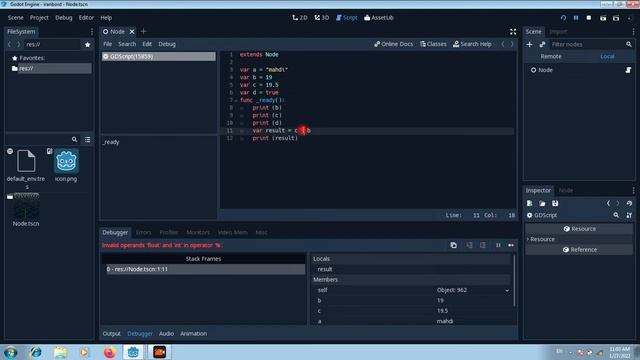Open the Classes browser
Screen dimensions: 640x360
[433, 44]
